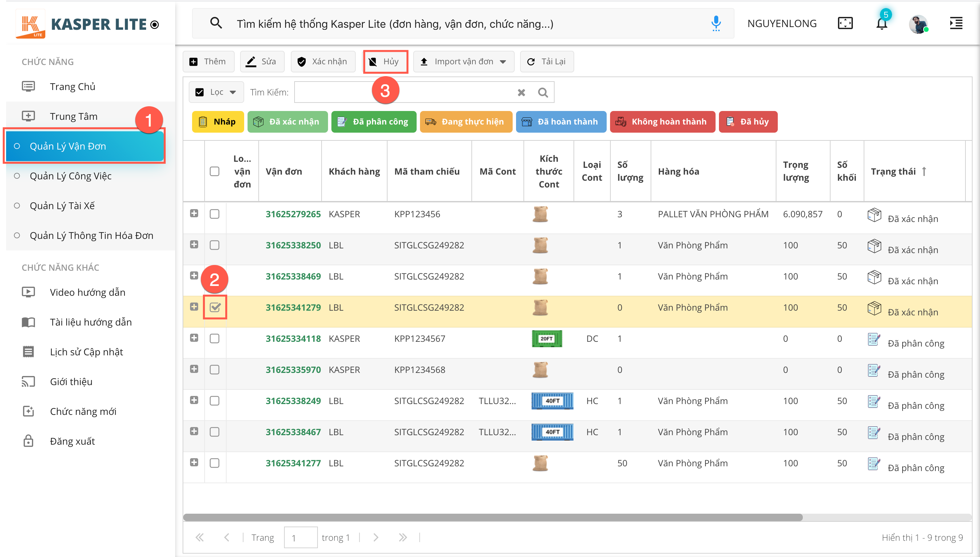Filter by the red Đã hủy status tag

[x=748, y=121]
